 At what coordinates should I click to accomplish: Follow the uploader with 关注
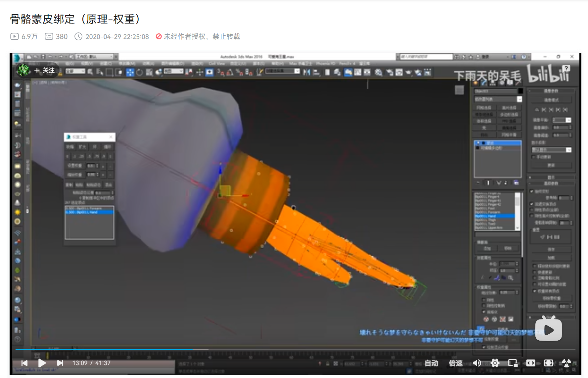click(45, 70)
